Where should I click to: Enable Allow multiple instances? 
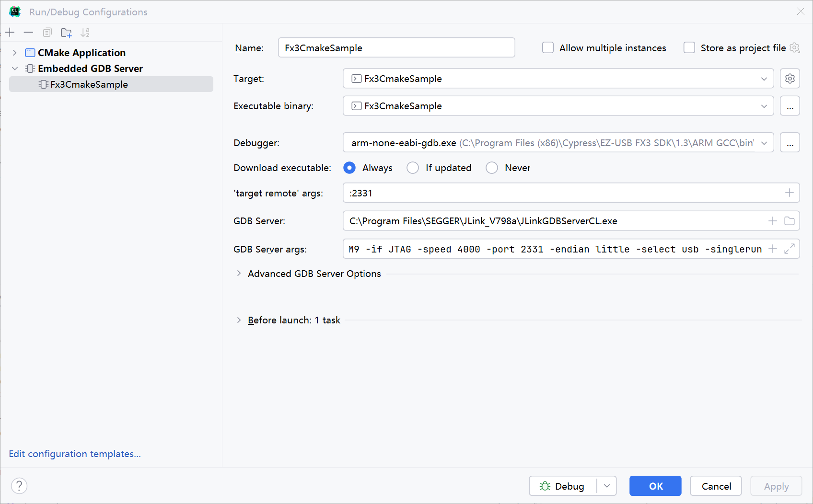point(547,47)
